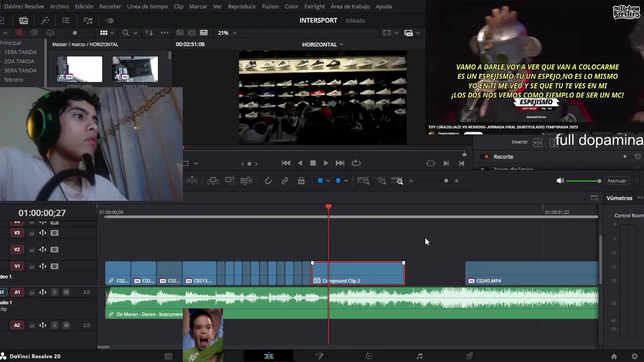The image size is (644, 362).
Task: Disable video track V1 filmstrip icon
Action: point(54,266)
